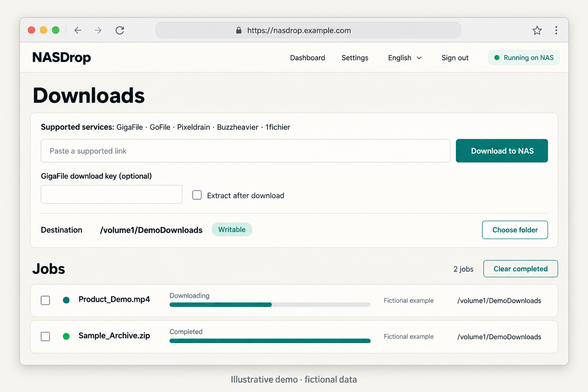588x392 pixels.
Task: Reload the page with the refresh icon
Action: (120, 30)
